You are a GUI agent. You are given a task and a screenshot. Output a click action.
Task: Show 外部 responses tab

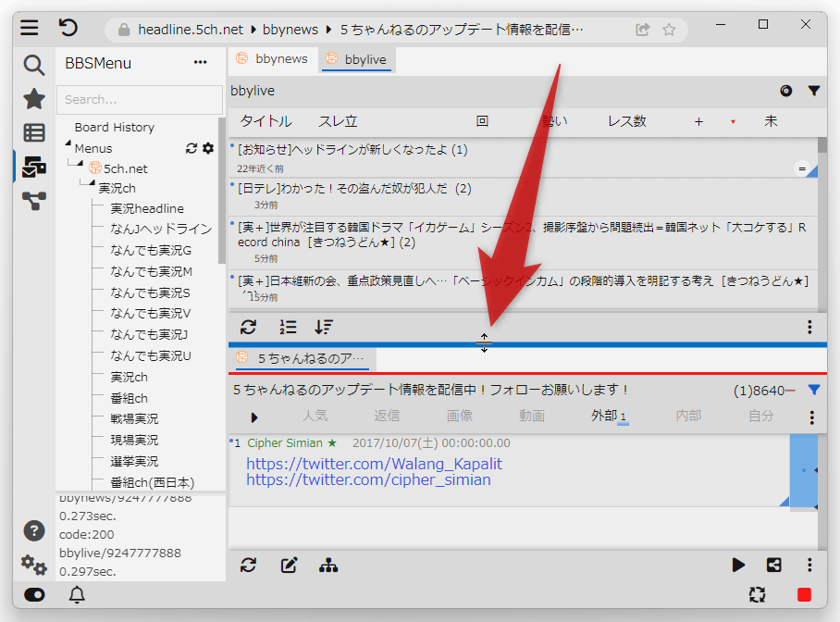[x=609, y=416]
